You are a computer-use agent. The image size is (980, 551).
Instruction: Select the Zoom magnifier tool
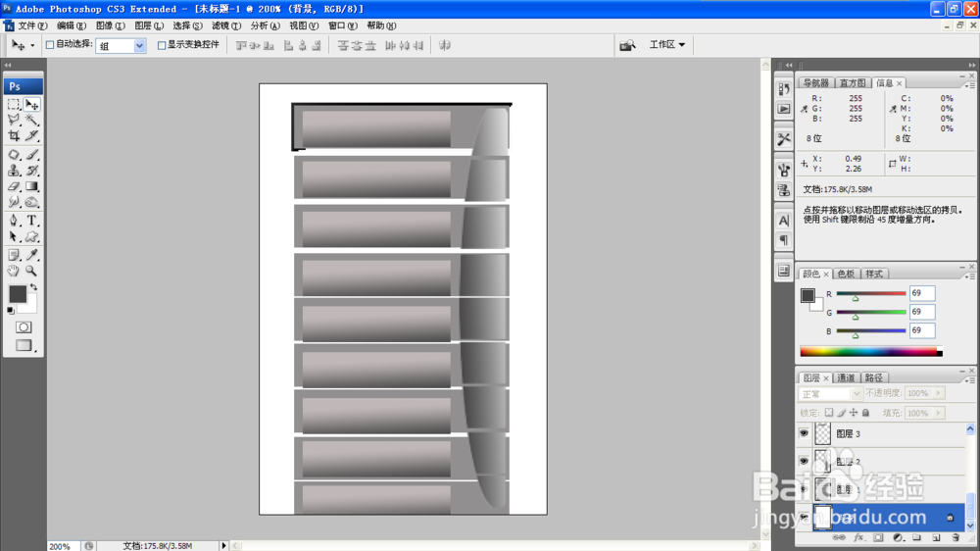click(32, 271)
